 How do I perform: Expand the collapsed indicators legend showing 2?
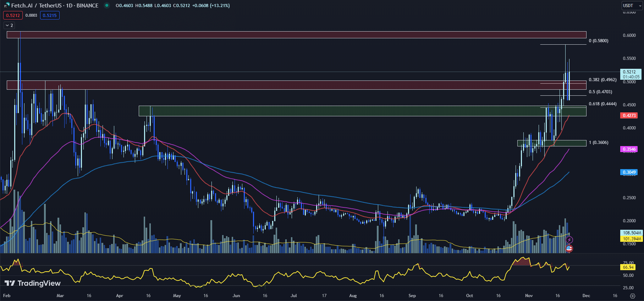[x=9, y=26]
